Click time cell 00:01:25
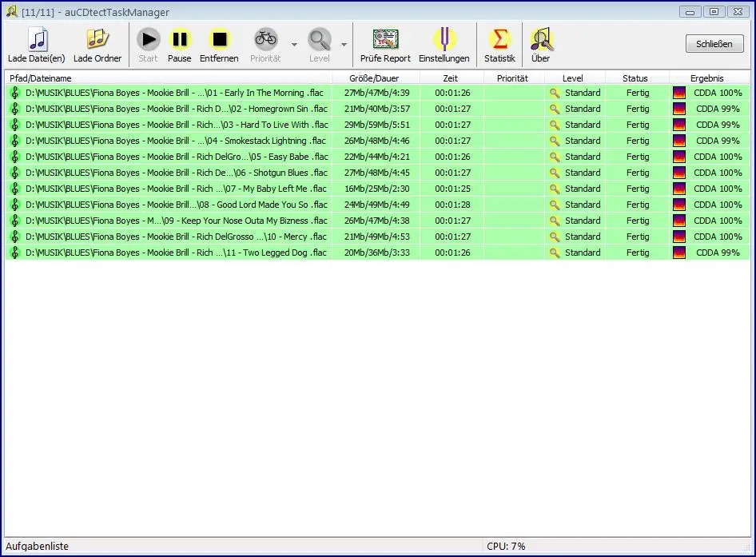The height and width of the screenshot is (557, 756). coord(452,189)
